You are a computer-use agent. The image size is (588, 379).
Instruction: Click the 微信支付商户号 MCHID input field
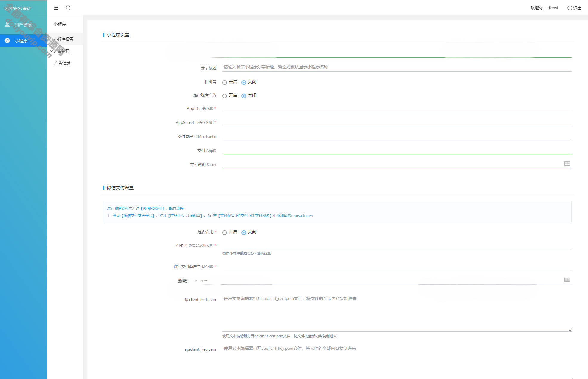pos(397,266)
